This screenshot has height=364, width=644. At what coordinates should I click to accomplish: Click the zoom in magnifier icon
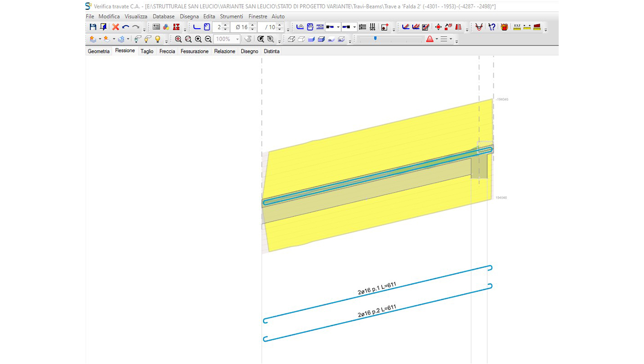pyautogui.click(x=198, y=39)
